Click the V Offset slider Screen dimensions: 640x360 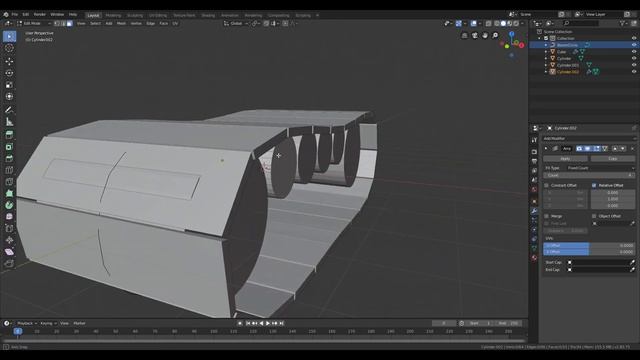pos(589,252)
